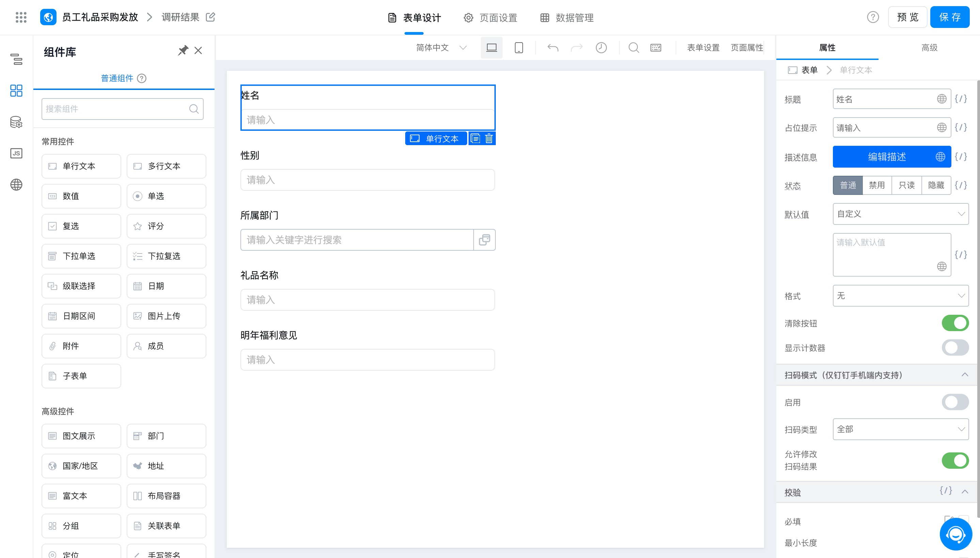Disable the 清除按钮 toggle

click(x=955, y=323)
